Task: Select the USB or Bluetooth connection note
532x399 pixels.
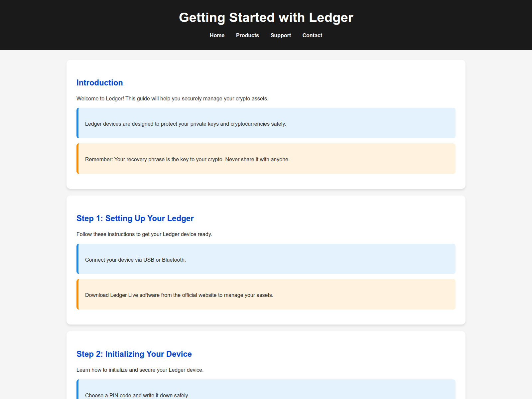Action: pos(135,260)
